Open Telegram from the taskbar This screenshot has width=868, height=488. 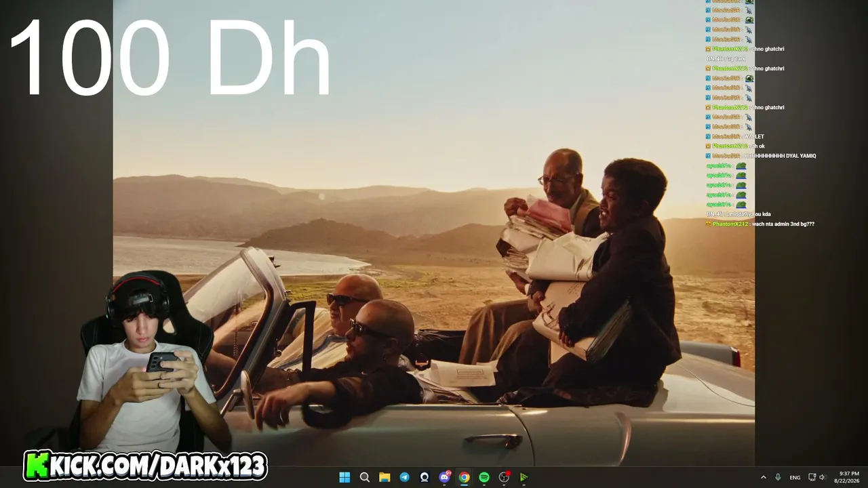[x=404, y=477]
